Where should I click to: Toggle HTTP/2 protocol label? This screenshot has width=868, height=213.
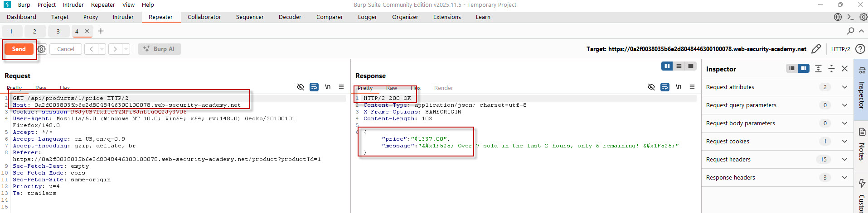(x=840, y=49)
